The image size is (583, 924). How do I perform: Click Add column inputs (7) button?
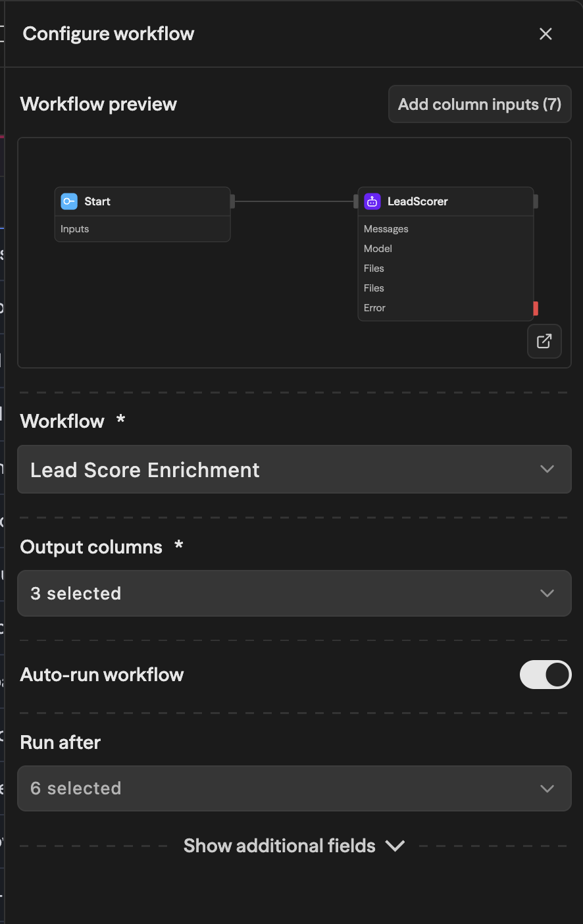tap(480, 104)
